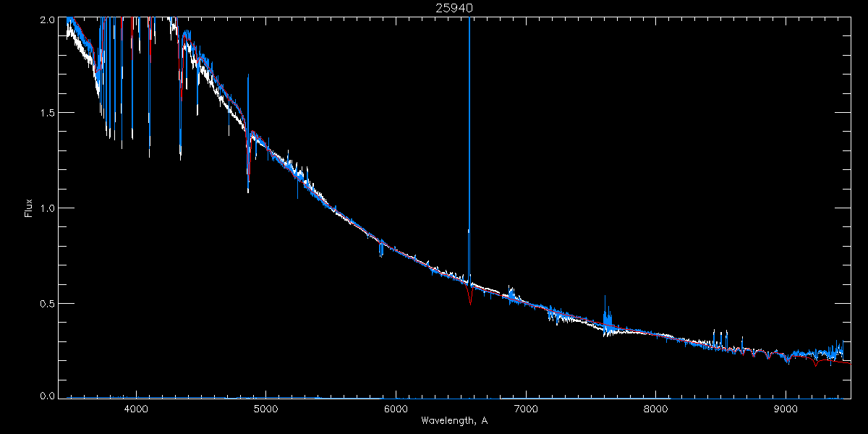This screenshot has height=434, width=868.
Task: Click the 1.0 flux tick label
Action: (48, 208)
